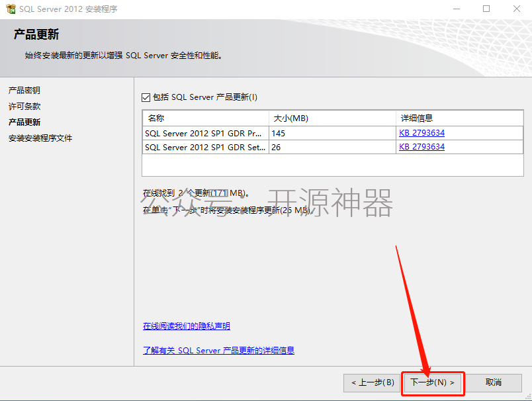This screenshot has width=532, height=401.
Task: Select the 产品更新 step in sidebar
Action: click(24, 122)
